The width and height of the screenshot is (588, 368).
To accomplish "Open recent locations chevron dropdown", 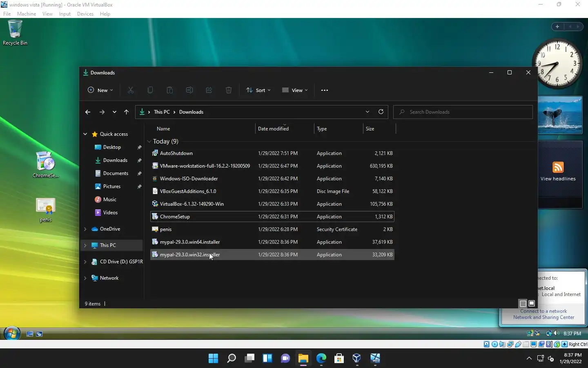I will pyautogui.click(x=114, y=112).
